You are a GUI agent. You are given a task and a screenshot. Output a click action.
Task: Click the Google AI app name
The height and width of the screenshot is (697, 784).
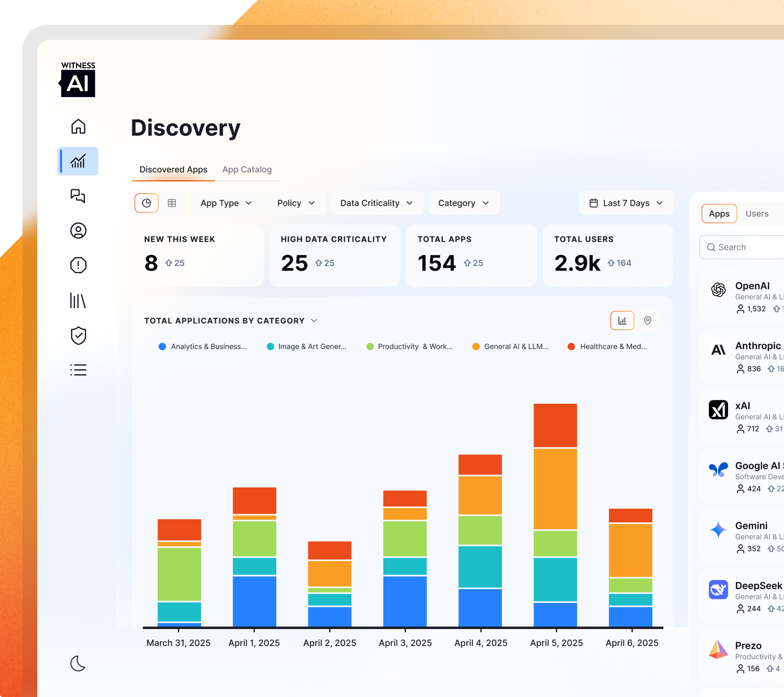point(759,465)
